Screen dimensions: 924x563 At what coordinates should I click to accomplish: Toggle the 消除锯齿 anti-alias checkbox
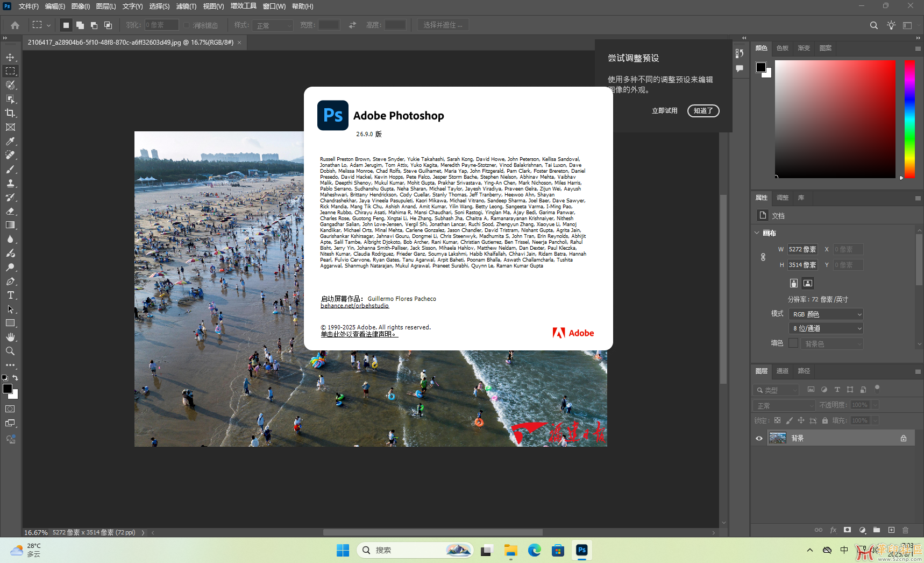click(187, 25)
